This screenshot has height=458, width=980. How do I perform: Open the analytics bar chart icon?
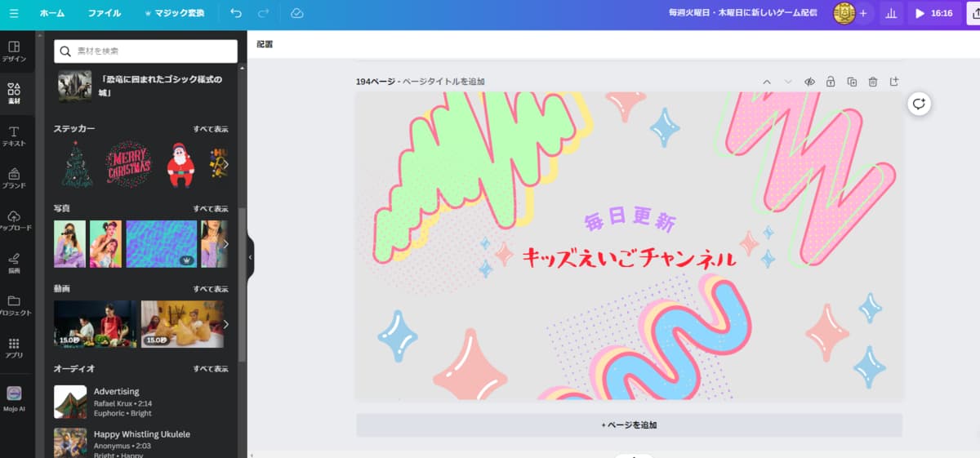pyautogui.click(x=891, y=14)
